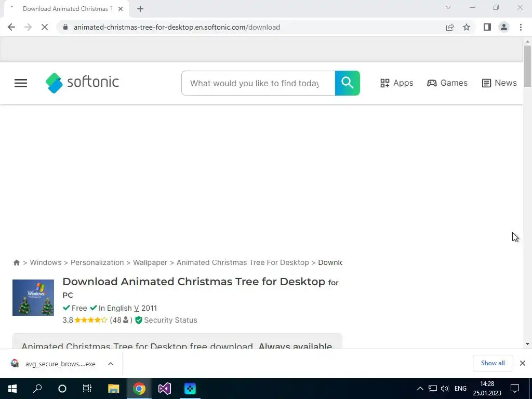This screenshot has height=399, width=532.
Task: Go to Softonic homepage logo
Action: pyautogui.click(x=82, y=83)
